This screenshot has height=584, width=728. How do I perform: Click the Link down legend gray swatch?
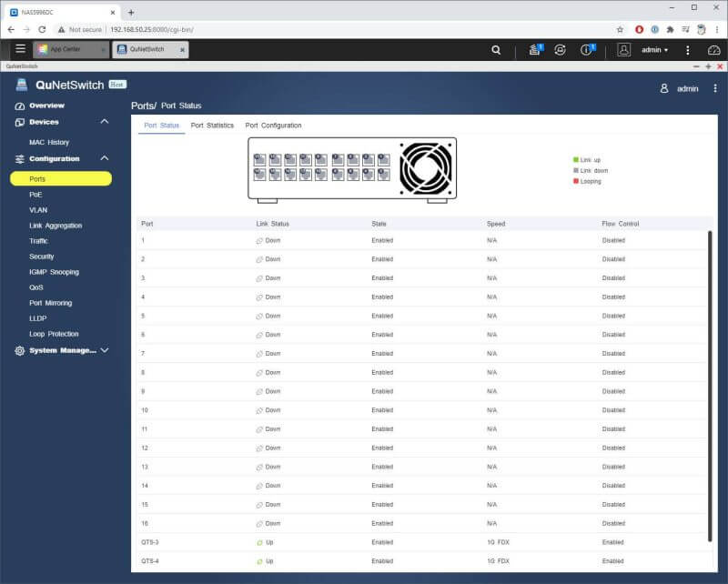[x=576, y=170]
